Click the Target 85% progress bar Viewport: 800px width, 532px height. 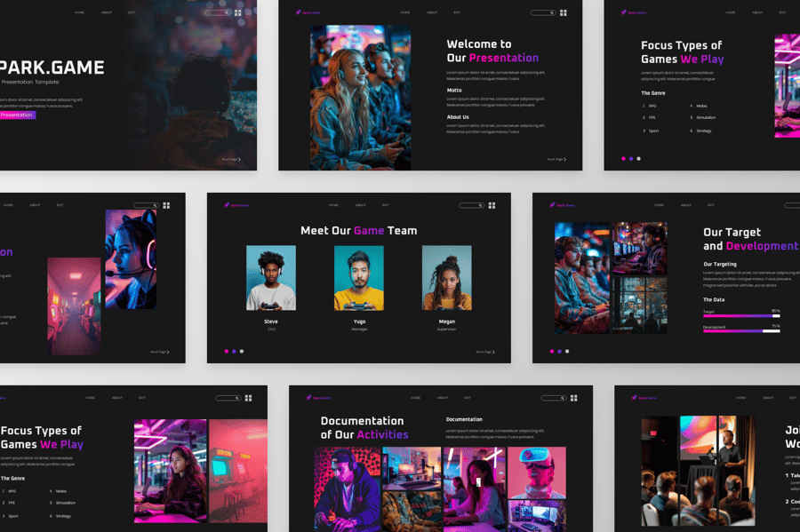(x=741, y=315)
